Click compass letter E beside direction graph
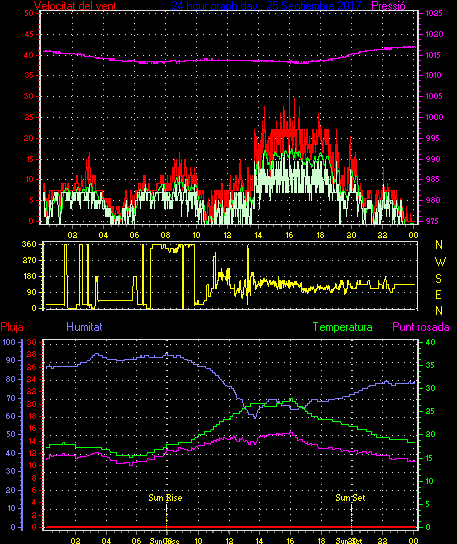457x544 pixels. click(439, 295)
